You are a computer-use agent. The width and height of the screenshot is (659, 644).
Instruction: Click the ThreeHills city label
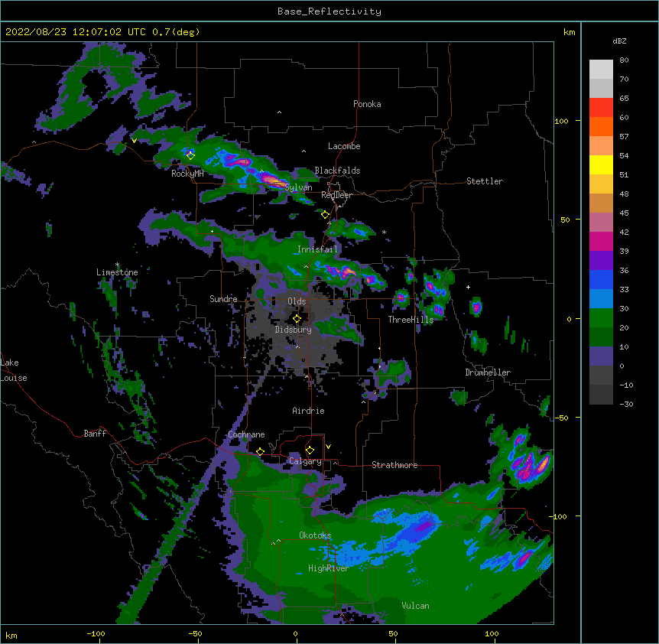[x=411, y=320]
